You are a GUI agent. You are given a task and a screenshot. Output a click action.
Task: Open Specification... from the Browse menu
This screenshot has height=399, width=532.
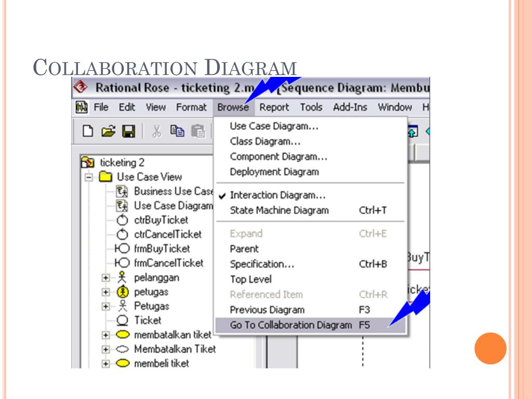311,264
